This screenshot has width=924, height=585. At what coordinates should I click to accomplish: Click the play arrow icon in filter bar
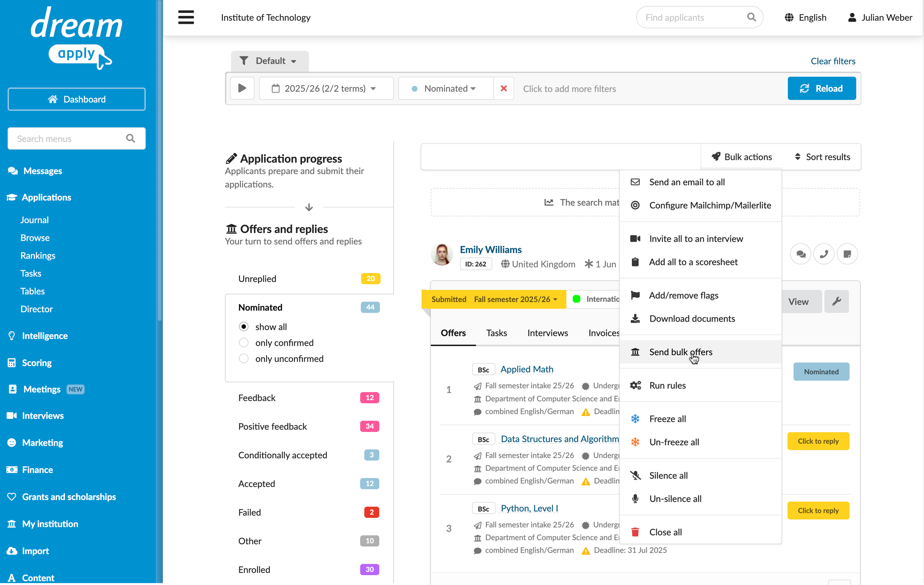pos(242,88)
